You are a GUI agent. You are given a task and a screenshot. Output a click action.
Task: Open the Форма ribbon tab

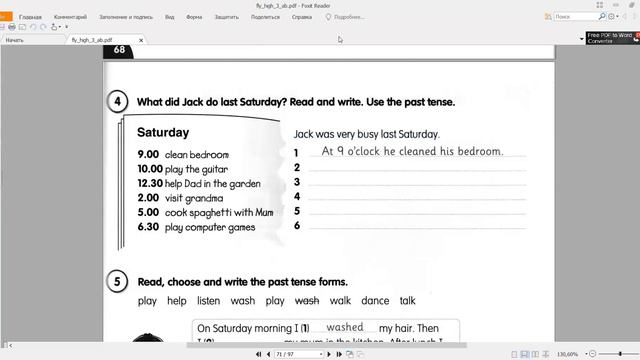pyautogui.click(x=194, y=17)
